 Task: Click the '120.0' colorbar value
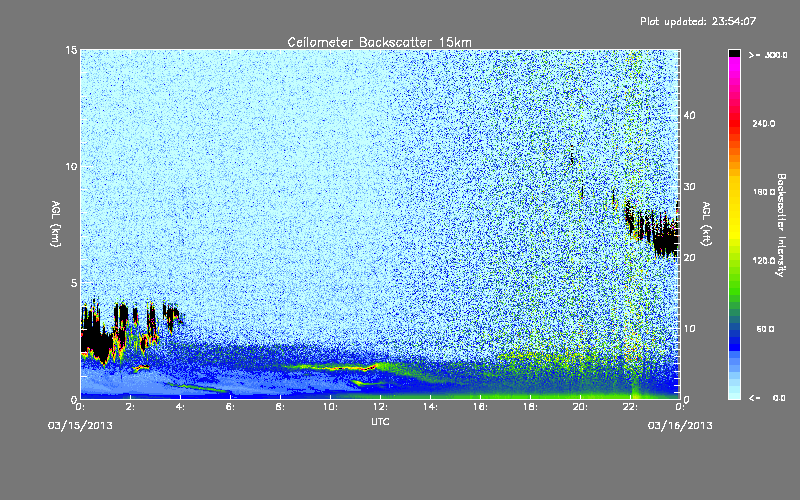764,261
